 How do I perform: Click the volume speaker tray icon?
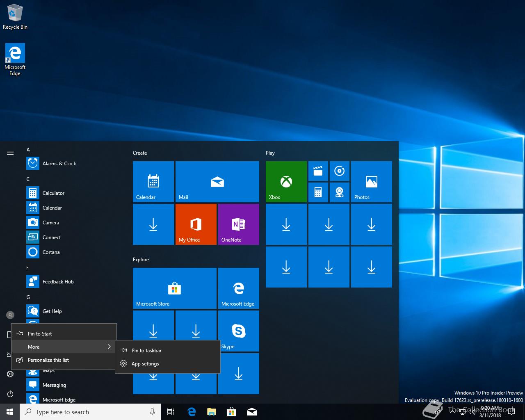click(472, 412)
